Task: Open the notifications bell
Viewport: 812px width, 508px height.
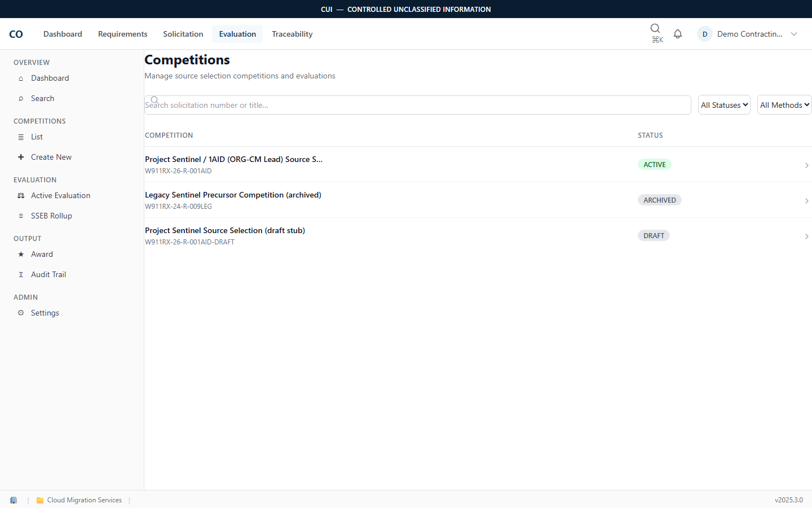Action: (x=678, y=34)
